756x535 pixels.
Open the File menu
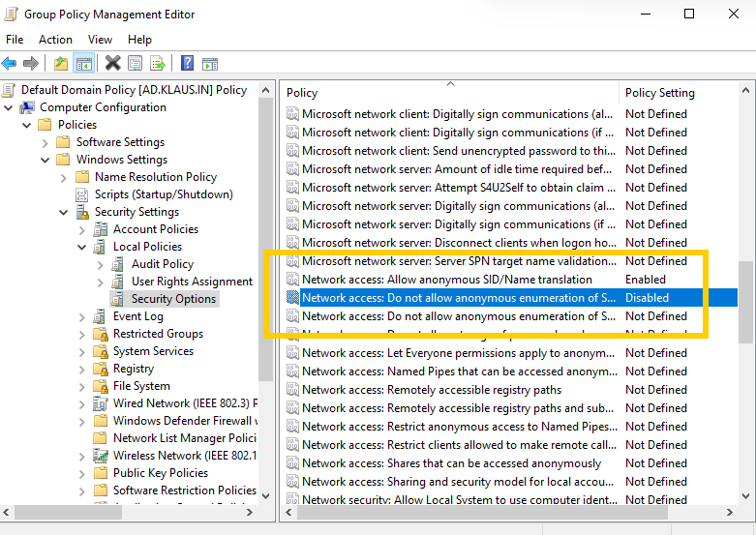(x=15, y=40)
